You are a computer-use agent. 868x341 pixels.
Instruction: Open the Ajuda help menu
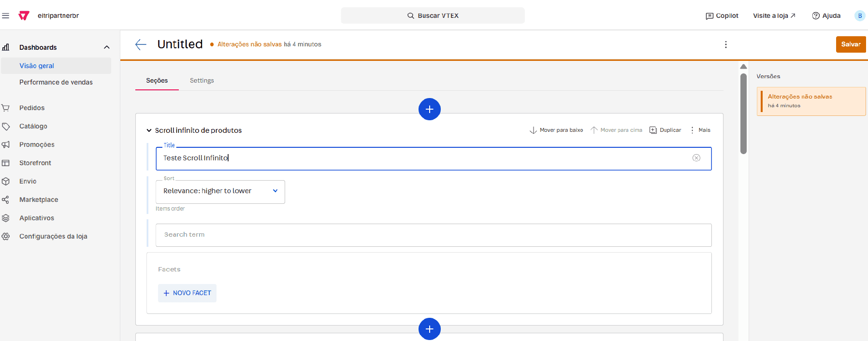tap(826, 15)
